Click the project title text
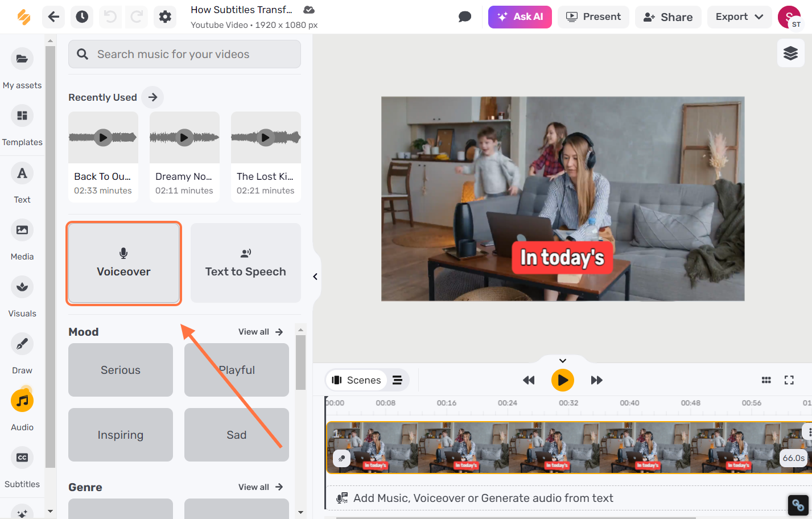This screenshot has width=812, height=519. click(x=241, y=10)
